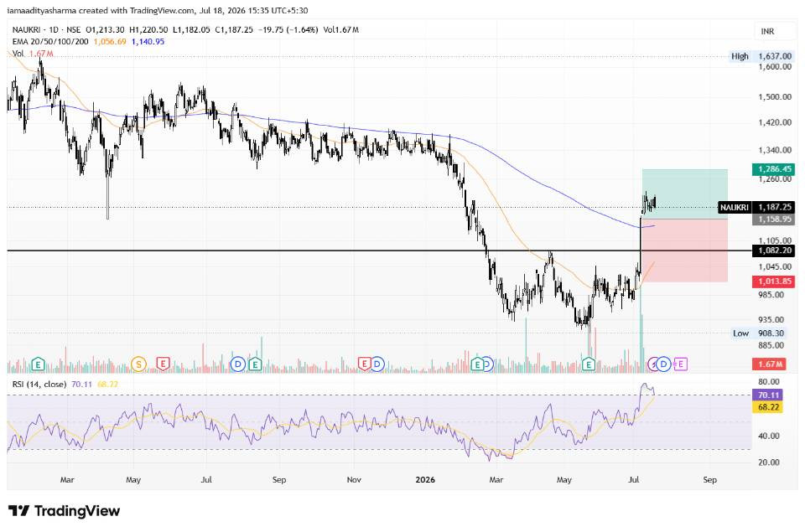Open the purple upcoming E earnings marker
Viewport: 805px width, 532px height.
[x=681, y=364]
